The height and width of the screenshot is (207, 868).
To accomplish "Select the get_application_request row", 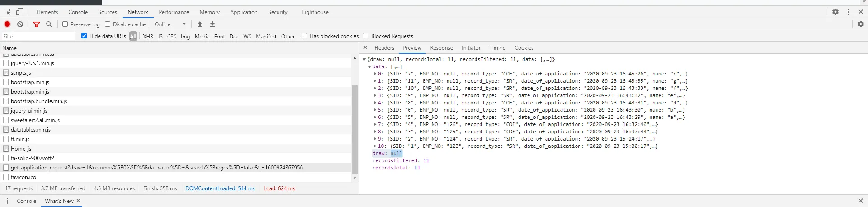I will coord(175,168).
